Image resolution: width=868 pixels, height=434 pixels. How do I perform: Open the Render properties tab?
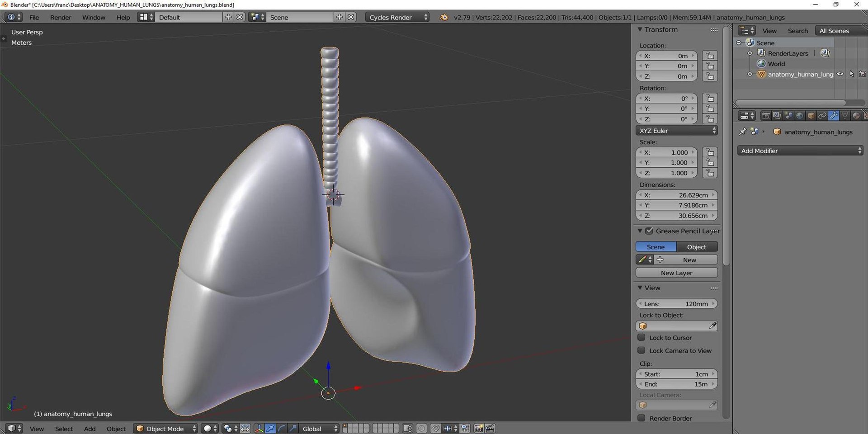[766, 116]
